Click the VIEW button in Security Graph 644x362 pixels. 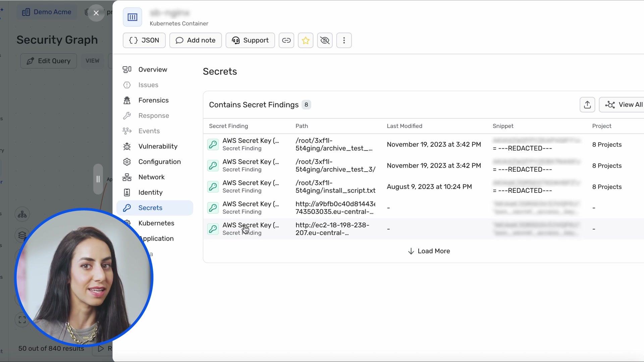point(92,61)
